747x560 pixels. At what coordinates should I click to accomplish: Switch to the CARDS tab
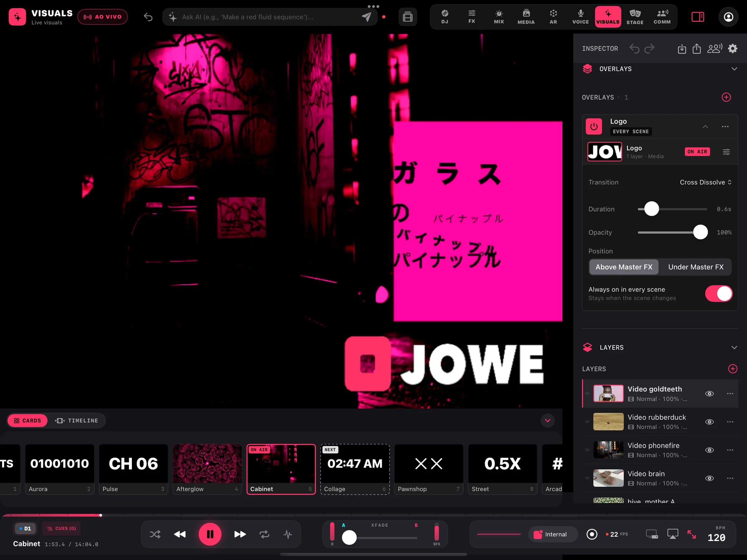coord(27,420)
